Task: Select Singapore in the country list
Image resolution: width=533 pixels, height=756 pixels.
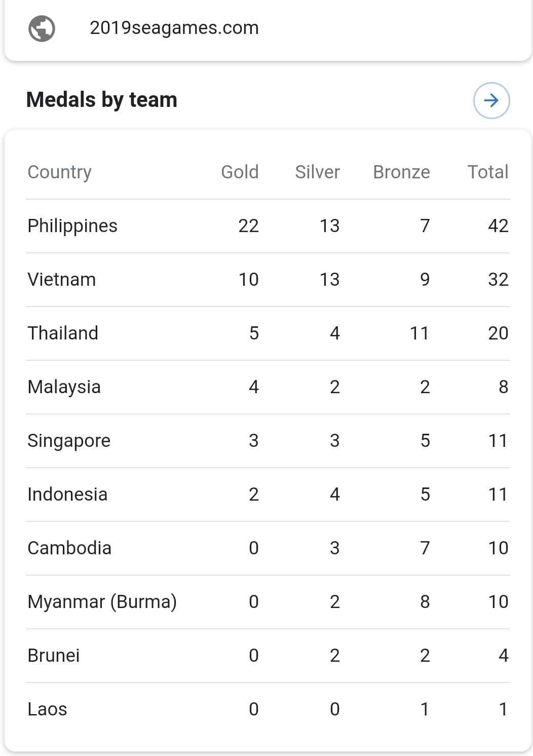Action: coord(69,441)
